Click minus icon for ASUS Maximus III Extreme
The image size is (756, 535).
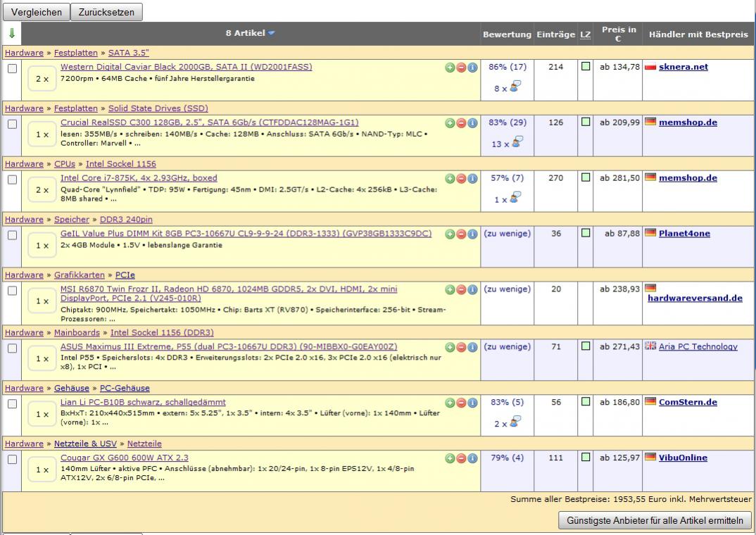pos(461,347)
